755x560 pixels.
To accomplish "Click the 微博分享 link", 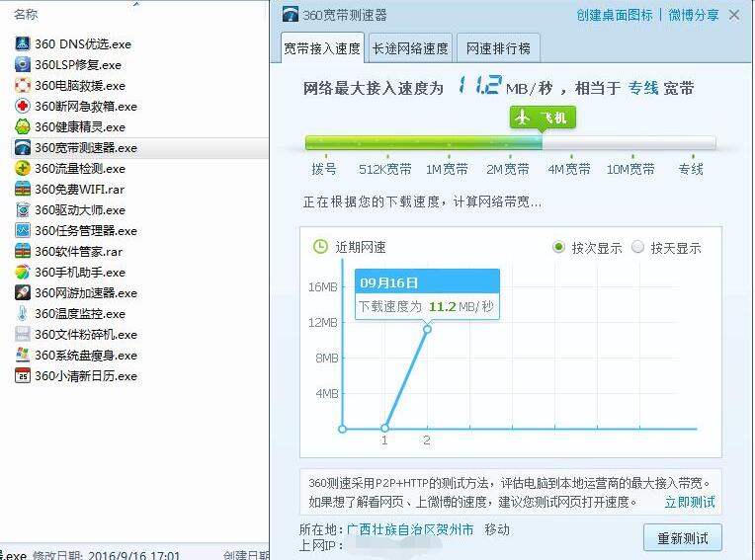I will [694, 16].
